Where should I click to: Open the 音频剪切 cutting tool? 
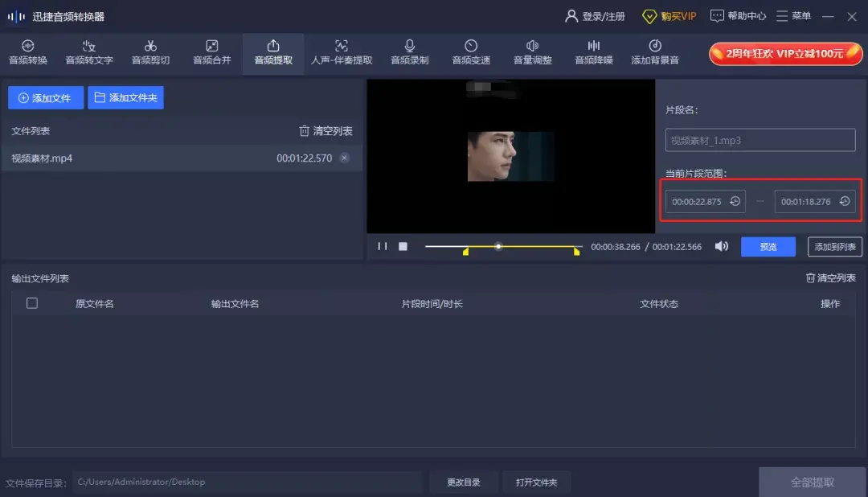click(149, 53)
